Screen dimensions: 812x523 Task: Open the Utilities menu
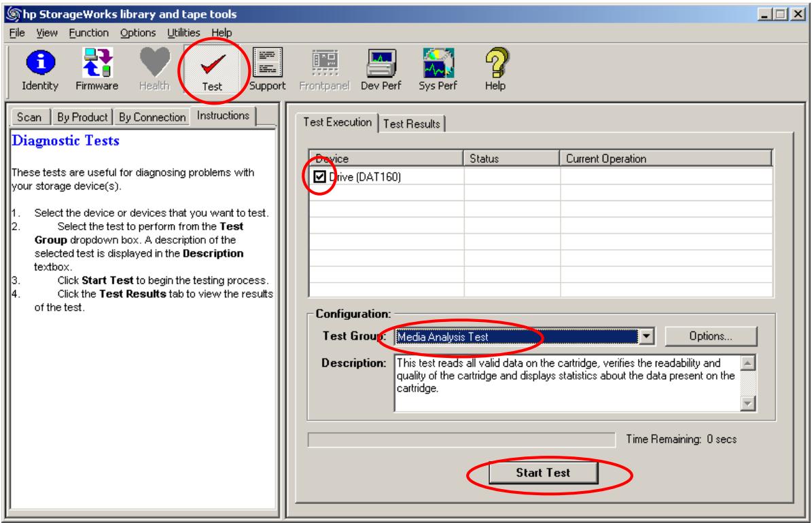(x=183, y=33)
